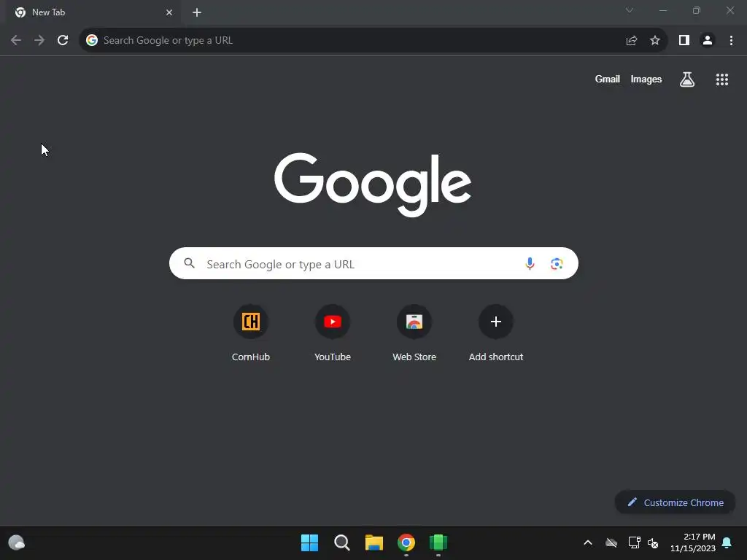Share this page using the share icon
This screenshot has height=560, width=747.
(x=632, y=41)
